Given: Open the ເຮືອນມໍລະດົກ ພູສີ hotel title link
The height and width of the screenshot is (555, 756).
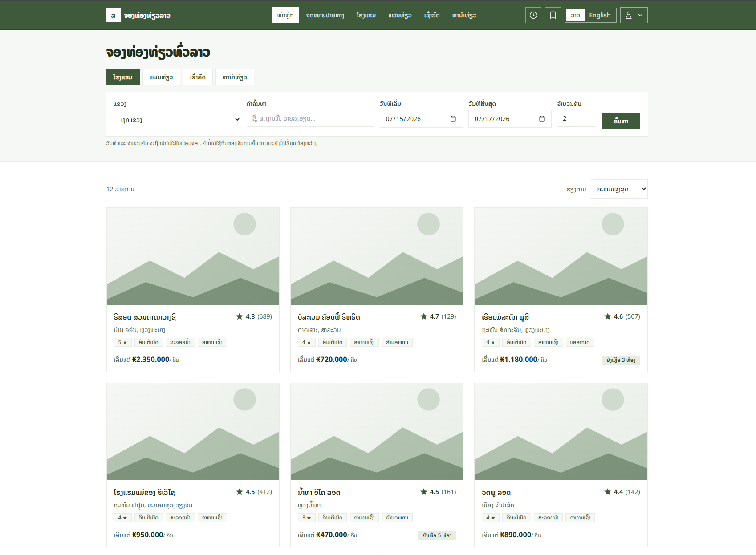Looking at the screenshot, I should point(505,317).
